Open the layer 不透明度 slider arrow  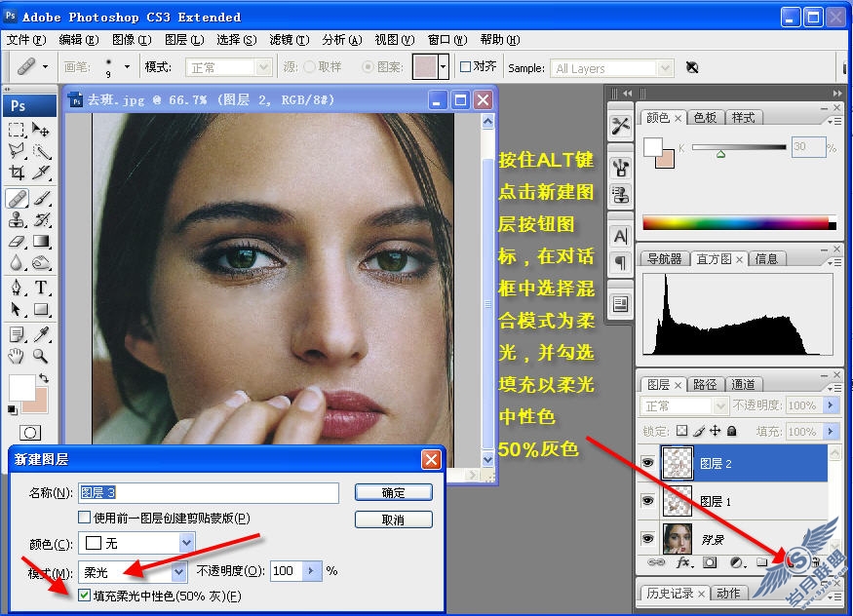(831, 405)
